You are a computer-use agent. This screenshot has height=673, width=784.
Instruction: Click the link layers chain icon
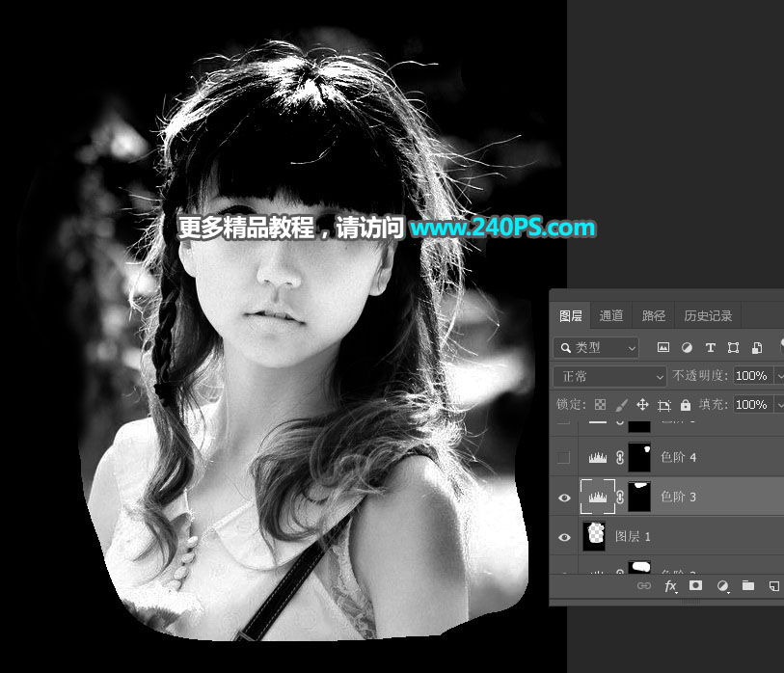point(644,585)
